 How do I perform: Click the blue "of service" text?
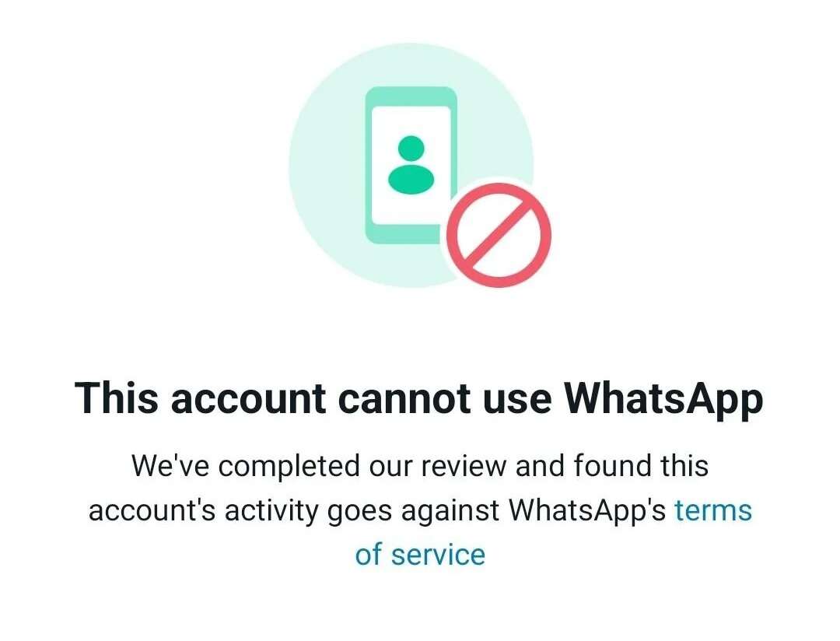(420, 554)
